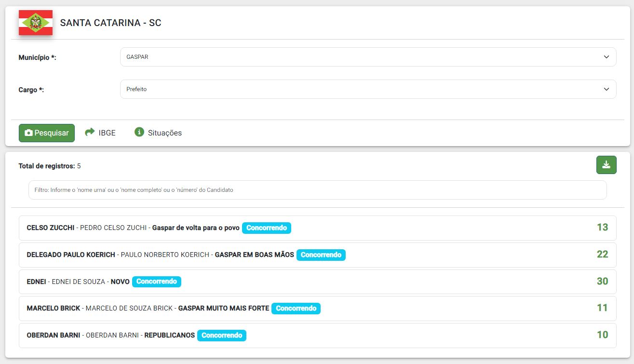Click the green download button

[607, 165]
